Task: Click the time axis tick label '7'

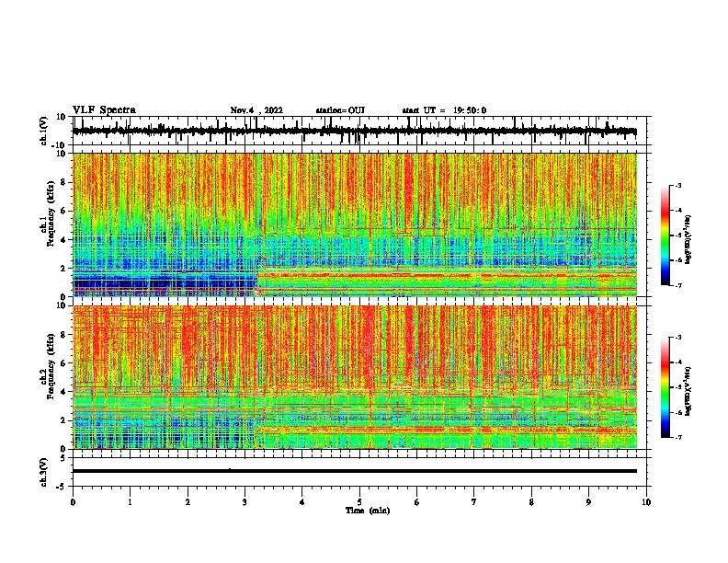Action: coord(474,502)
